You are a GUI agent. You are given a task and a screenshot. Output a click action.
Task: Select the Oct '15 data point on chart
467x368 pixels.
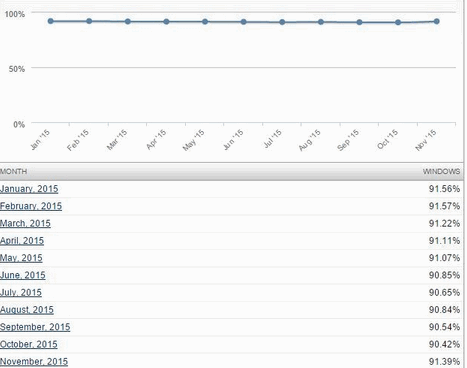(398, 23)
